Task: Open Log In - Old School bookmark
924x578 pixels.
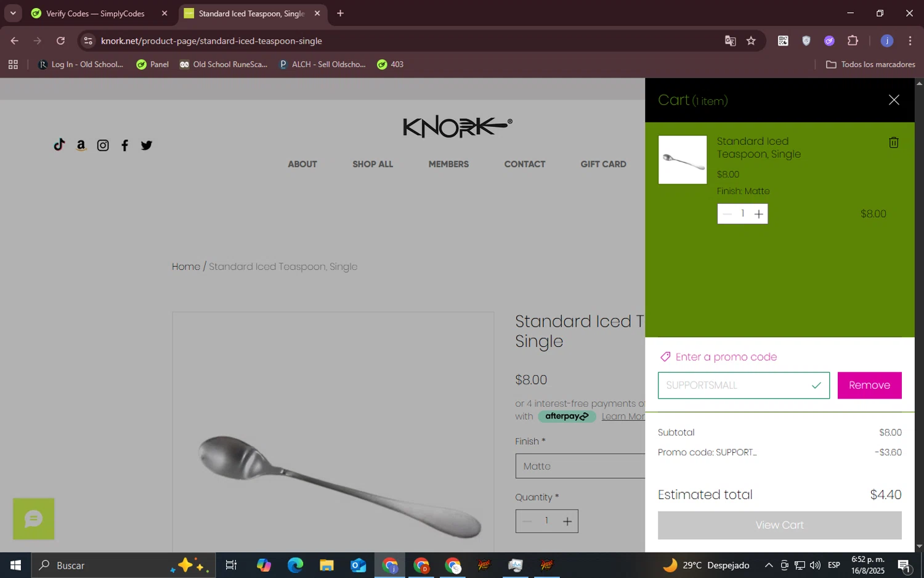Action: coord(81,64)
